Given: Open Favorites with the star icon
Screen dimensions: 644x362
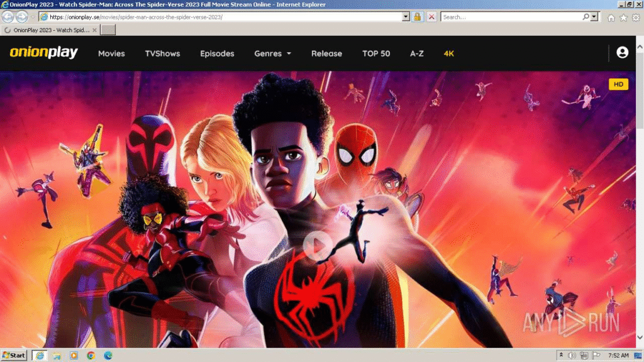Looking at the screenshot, I should pyautogui.click(x=623, y=18).
